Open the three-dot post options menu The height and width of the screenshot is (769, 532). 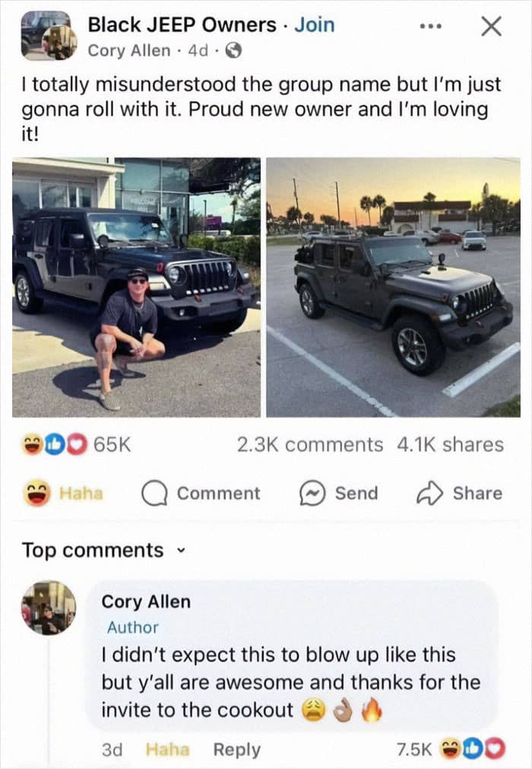click(x=431, y=27)
